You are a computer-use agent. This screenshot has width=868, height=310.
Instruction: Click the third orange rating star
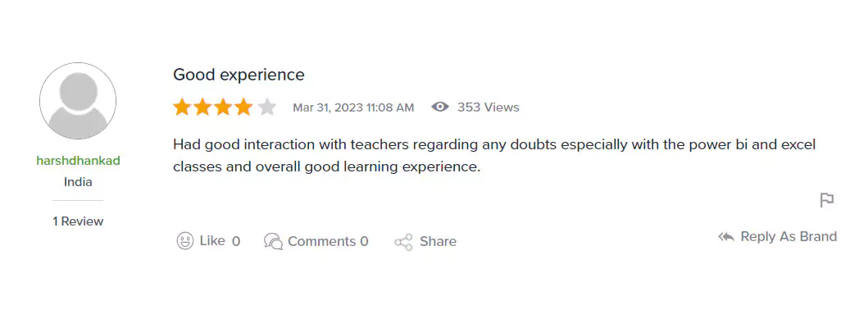tap(223, 107)
